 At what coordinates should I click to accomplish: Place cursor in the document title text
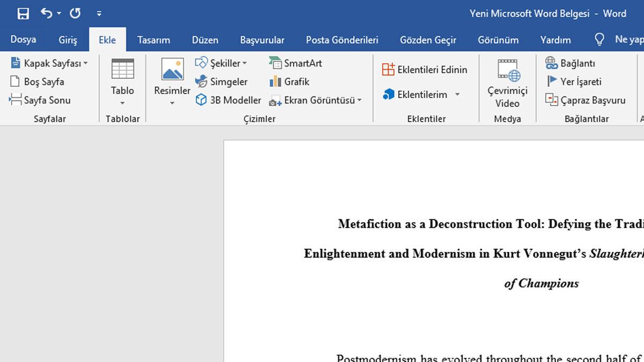coord(483,224)
